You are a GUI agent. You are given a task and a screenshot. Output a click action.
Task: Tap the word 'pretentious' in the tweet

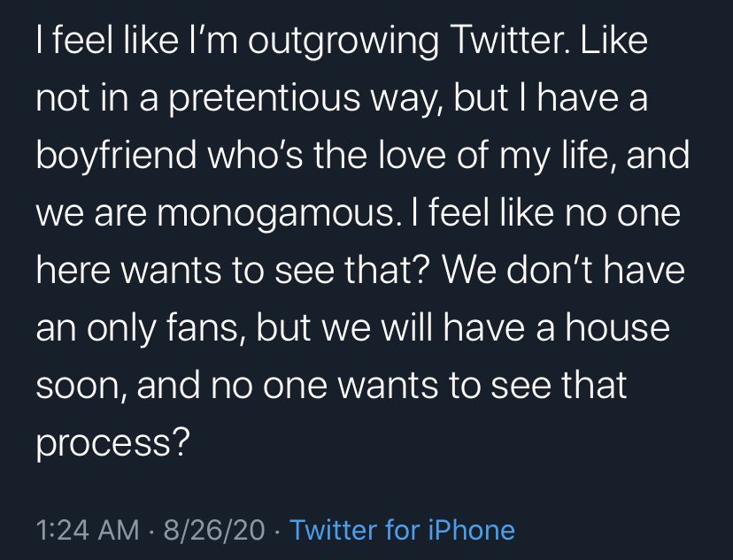(264, 99)
